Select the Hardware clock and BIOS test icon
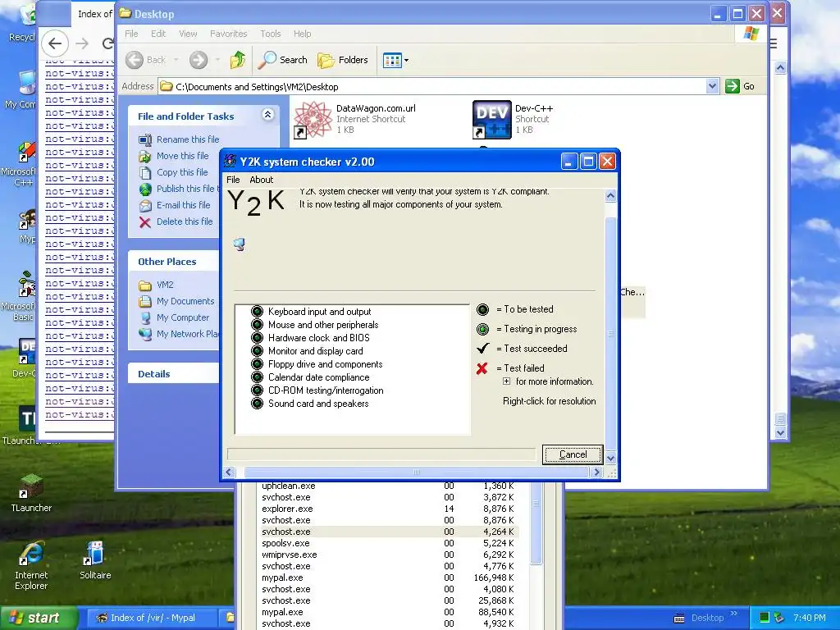 click(x=257, y=338)
